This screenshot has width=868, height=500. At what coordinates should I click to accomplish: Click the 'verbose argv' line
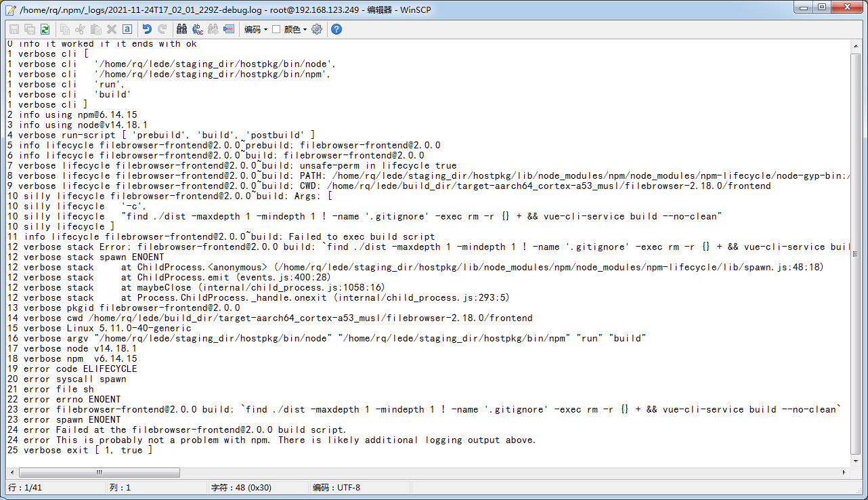click(327, 338)
